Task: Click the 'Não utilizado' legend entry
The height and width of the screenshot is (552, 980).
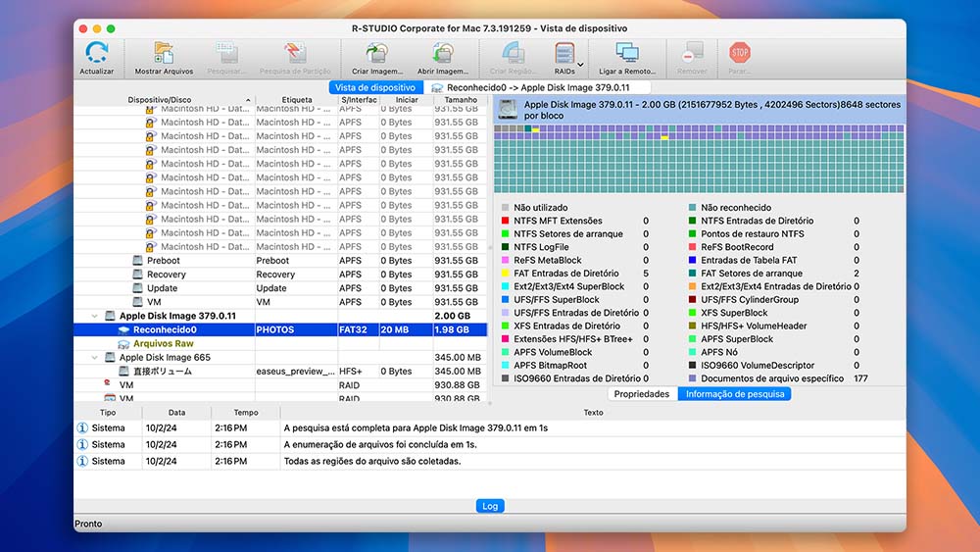Action: (x=534, y=208)
